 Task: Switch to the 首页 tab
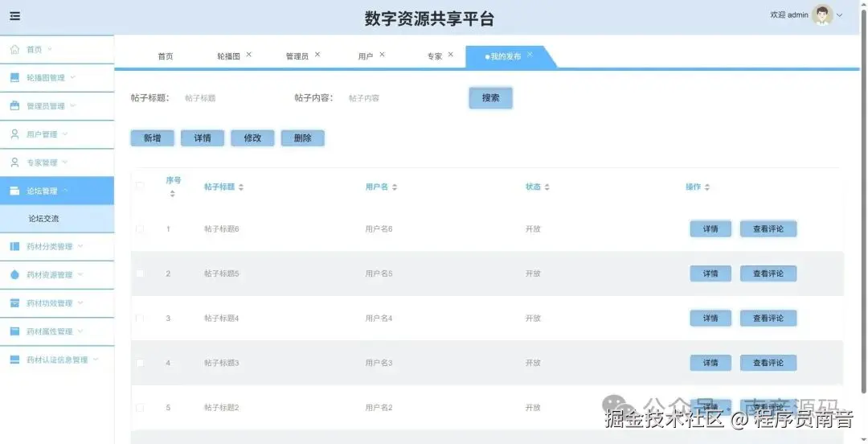click(x=166, y=56)
